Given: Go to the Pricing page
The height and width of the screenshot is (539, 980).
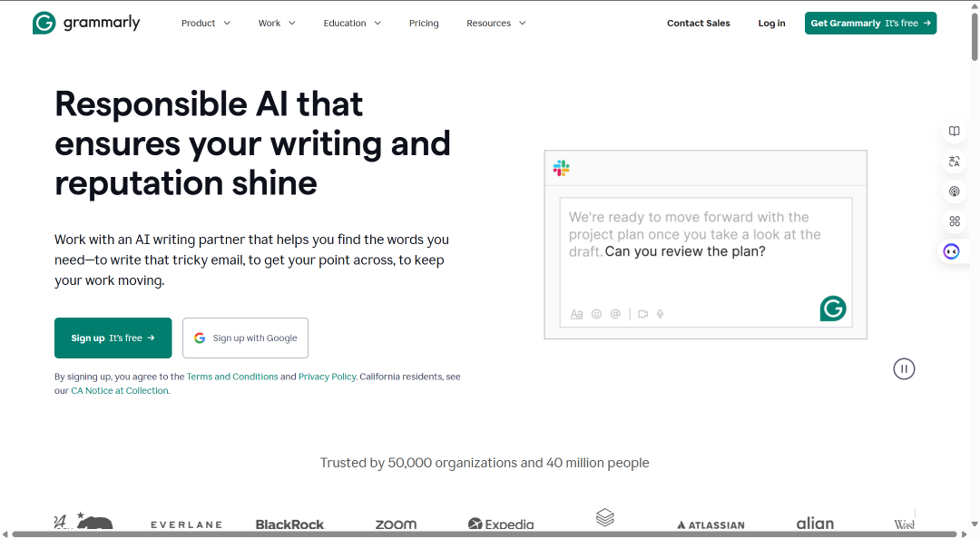Looking at the screenshot, I should 424,23.
